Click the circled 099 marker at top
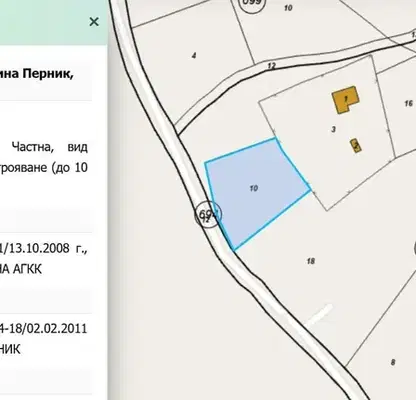The height and width of the screenshot is (400, 416). 253,3
